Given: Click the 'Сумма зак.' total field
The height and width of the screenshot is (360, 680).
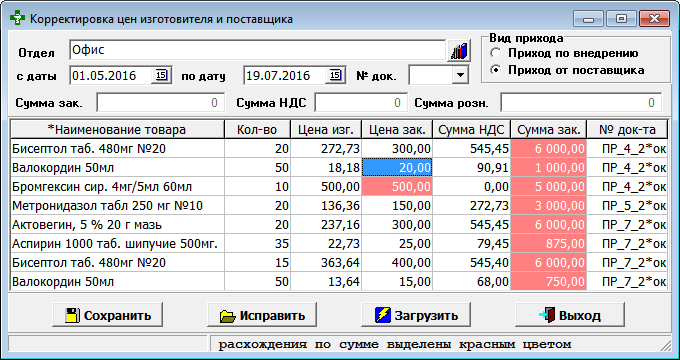Looking at the screenshot, I should click(x=160, y=103).
